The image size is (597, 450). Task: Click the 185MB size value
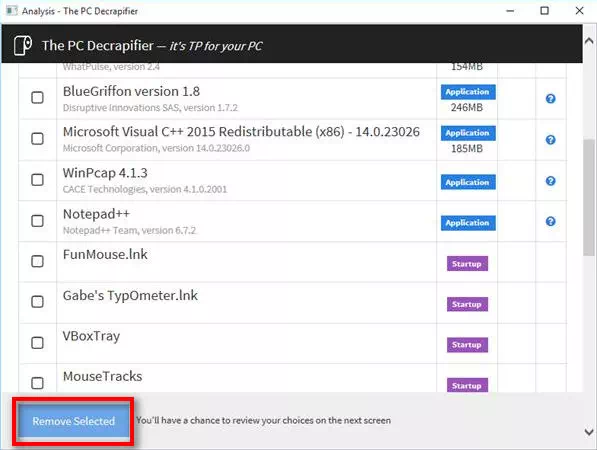[x=467, y=148]
